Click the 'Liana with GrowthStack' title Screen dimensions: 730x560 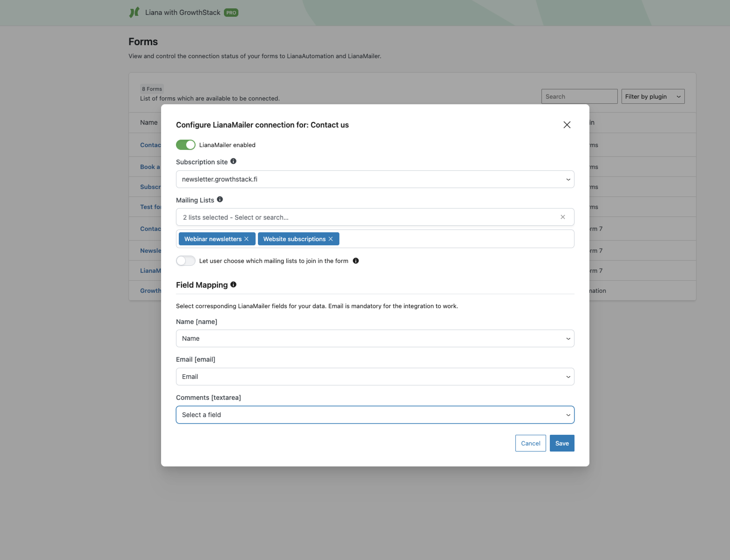(183, 13)
